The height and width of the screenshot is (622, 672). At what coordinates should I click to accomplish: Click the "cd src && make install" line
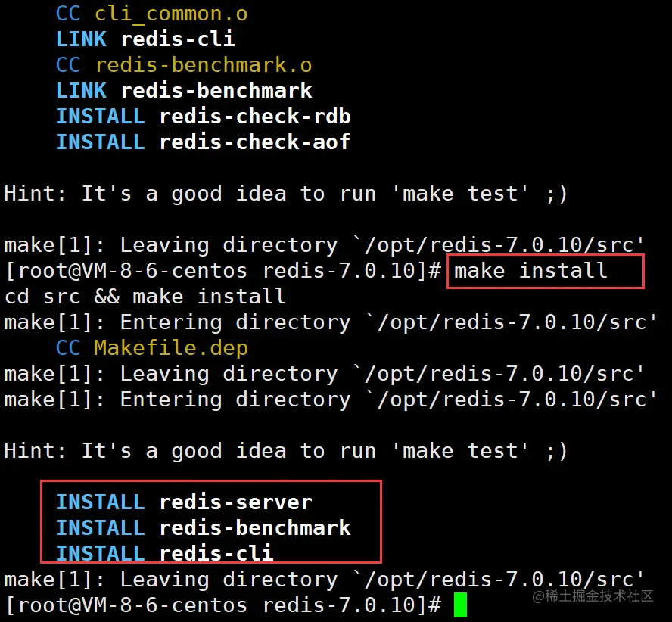tap(145, 297)
